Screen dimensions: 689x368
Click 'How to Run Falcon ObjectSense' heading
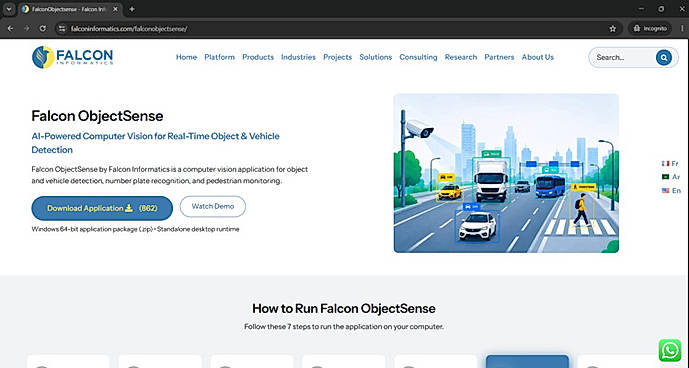click(x=344, y=308)
